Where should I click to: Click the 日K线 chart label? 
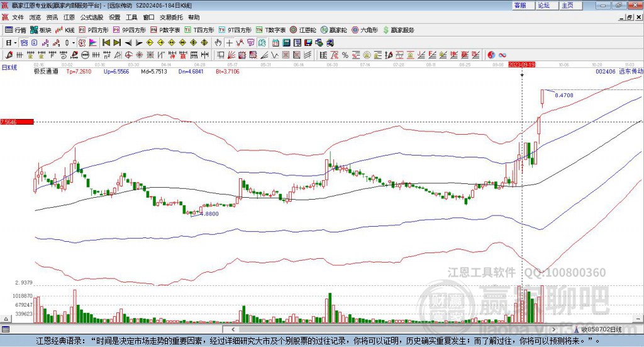(9, 67)
